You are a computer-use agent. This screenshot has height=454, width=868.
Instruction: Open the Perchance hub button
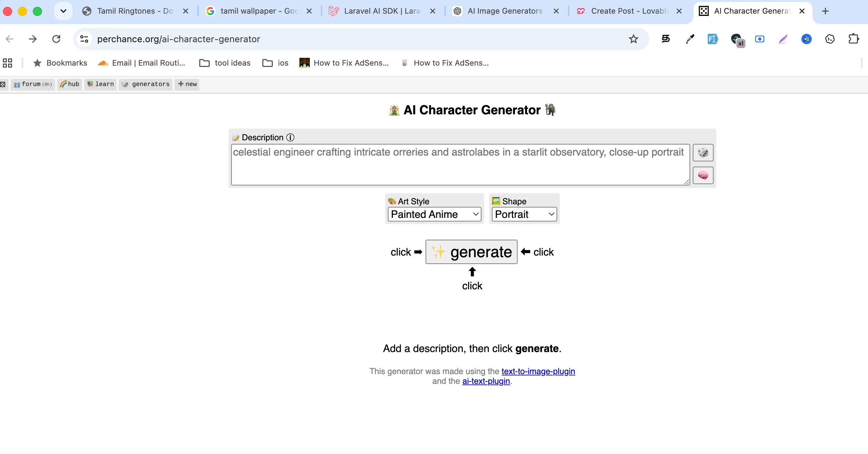[70, 84]
